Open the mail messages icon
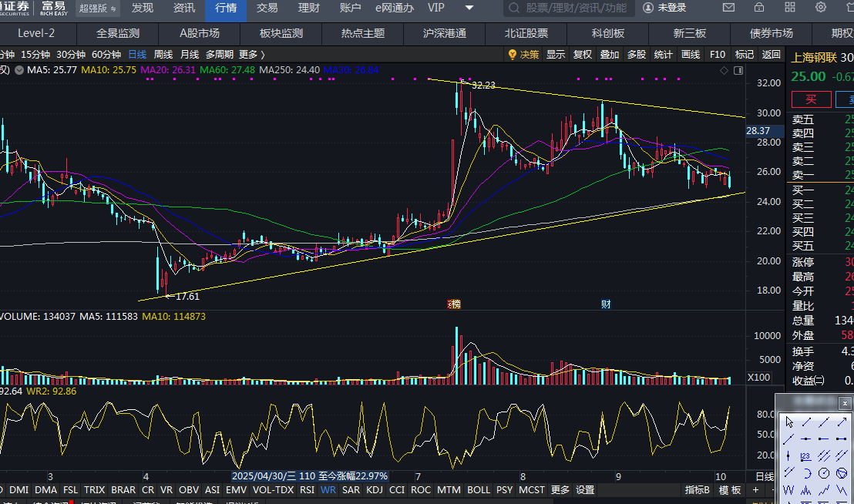The image size is (854, 504). [x=728, y=8]
